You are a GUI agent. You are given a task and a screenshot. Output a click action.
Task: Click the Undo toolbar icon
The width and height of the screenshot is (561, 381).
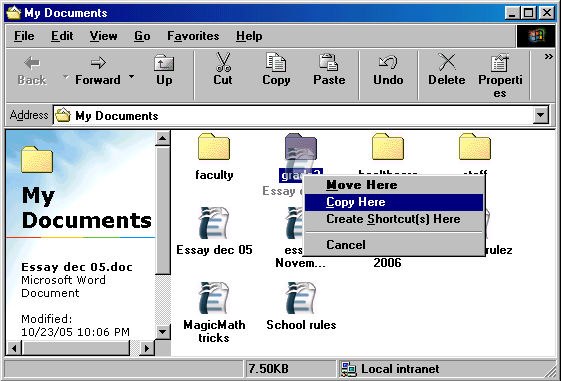388,62
